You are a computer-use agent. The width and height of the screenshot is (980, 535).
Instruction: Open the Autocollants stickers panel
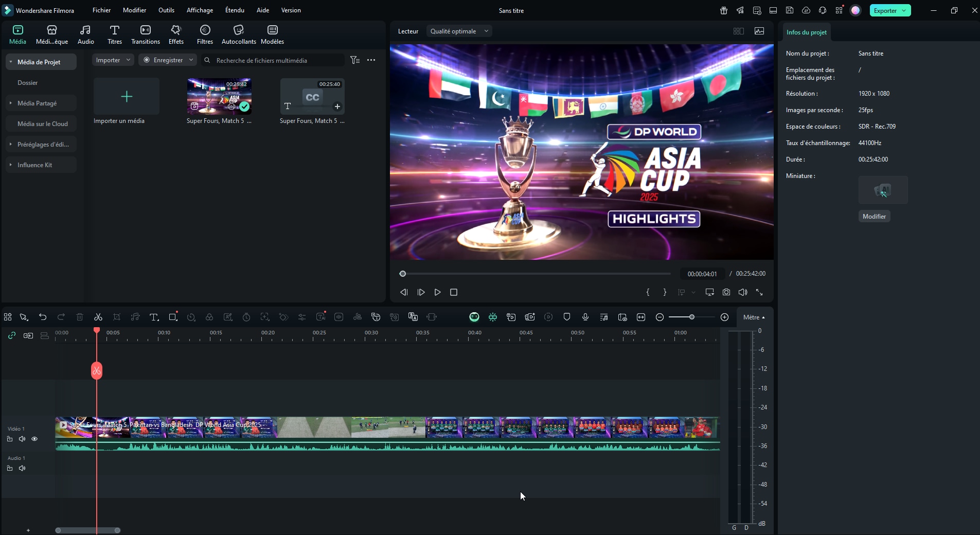pos(239,34)
